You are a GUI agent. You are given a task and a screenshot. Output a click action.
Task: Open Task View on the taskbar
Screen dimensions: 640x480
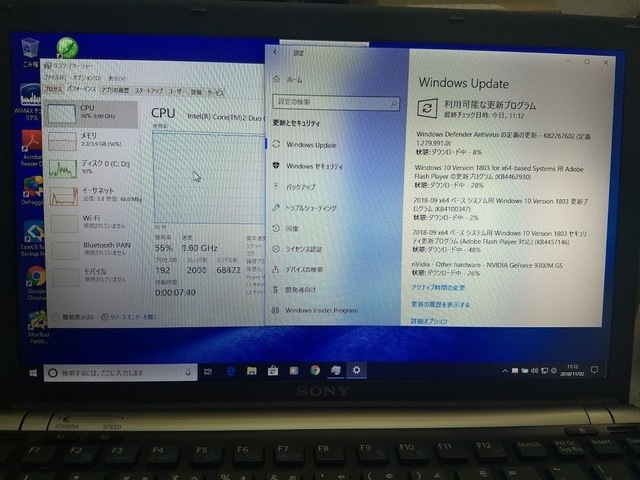[x=208, y=372]
